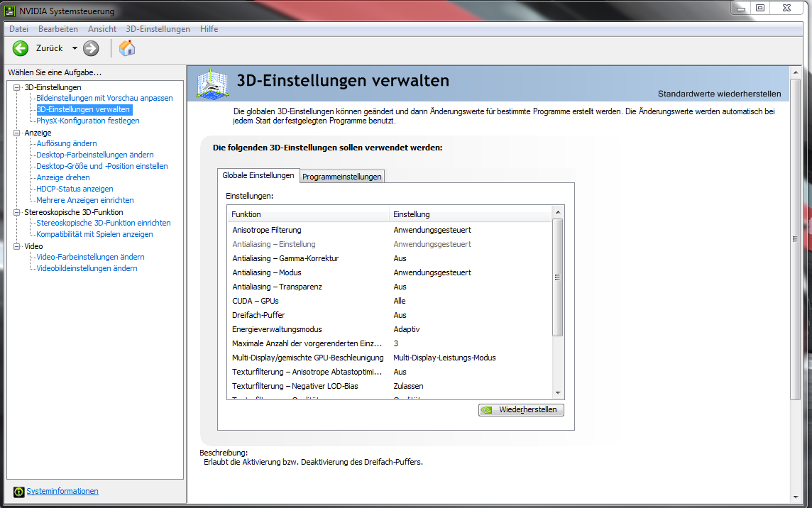Select the Energieverwaltungsmodus row

pos(390,329)
